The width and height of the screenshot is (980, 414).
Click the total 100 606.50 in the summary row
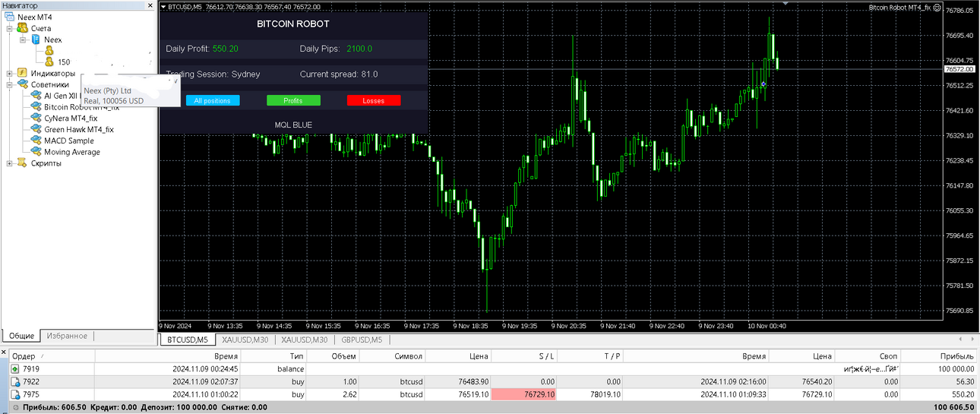pyautogui.click(x=953, y=407)
